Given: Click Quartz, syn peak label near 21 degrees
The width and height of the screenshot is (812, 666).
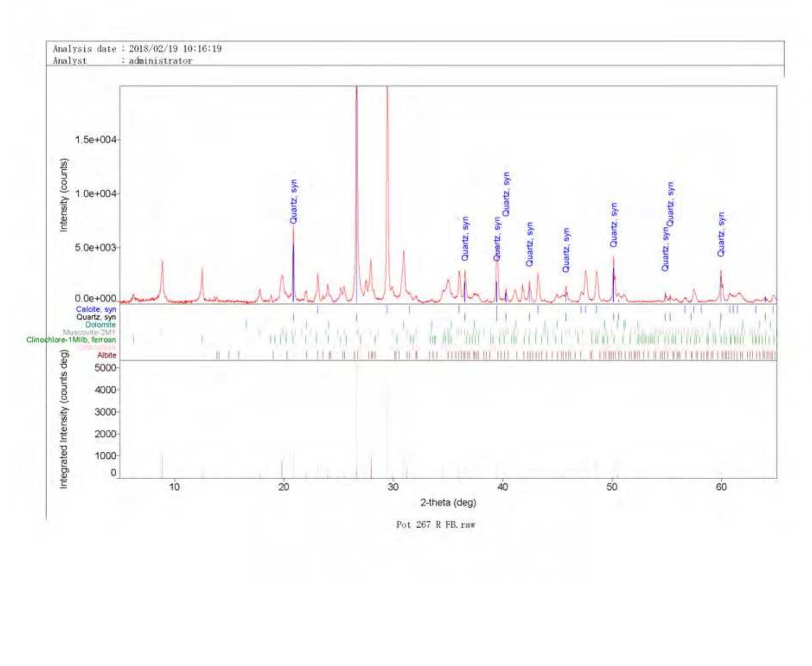Looking at the screenshot, I should pos(294,201).
